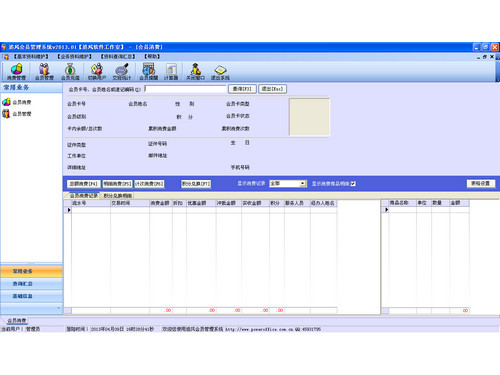Click the 关闭窗口 toolbar icon
This screenshot has height=375, width=500.
(195, 72)
